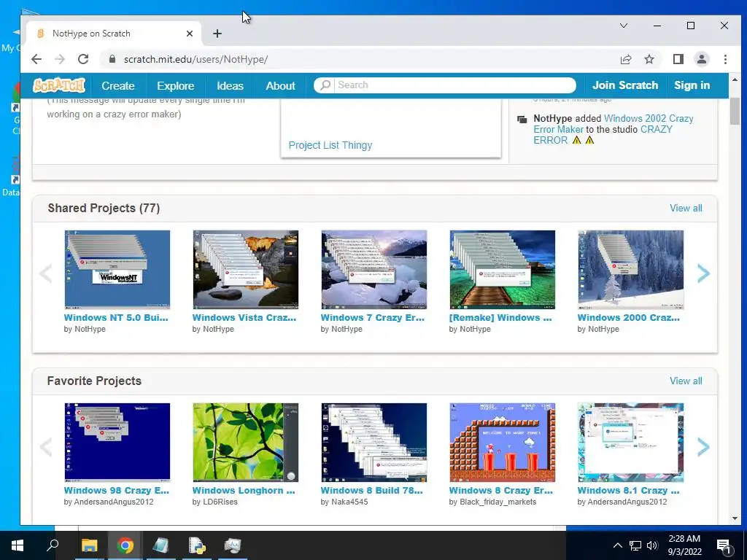Open the Chrome side panel icon
This screenshot has height=560, width=747.
click(x=678, y=59)
